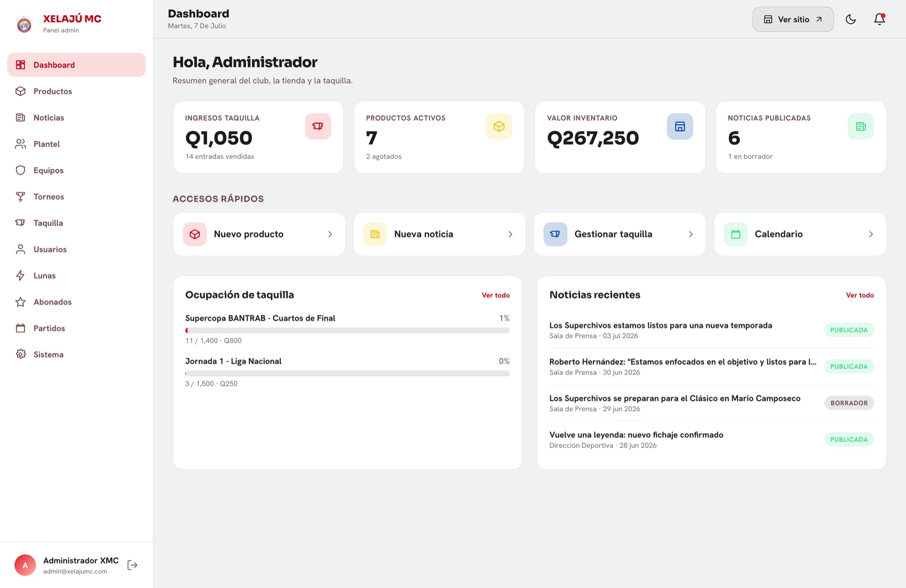Open the Dashboard grid icon in sidebar
906x588 pixels.
pos(21,65)
